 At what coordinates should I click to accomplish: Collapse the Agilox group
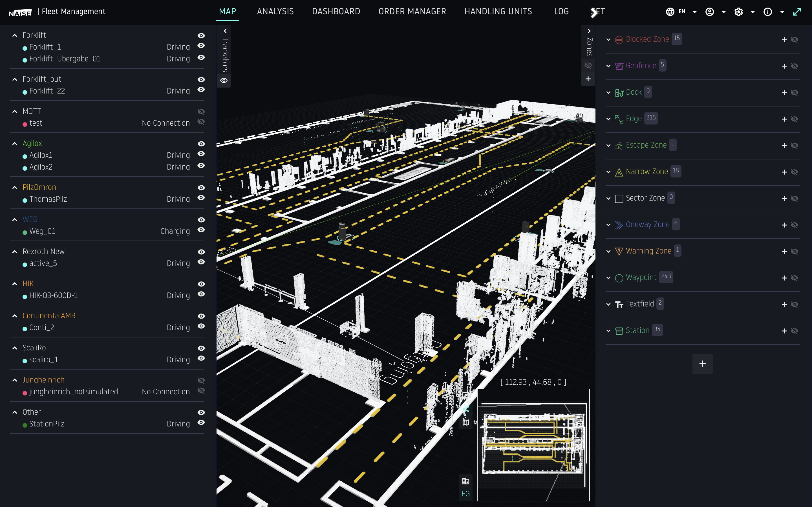point(15,144)
